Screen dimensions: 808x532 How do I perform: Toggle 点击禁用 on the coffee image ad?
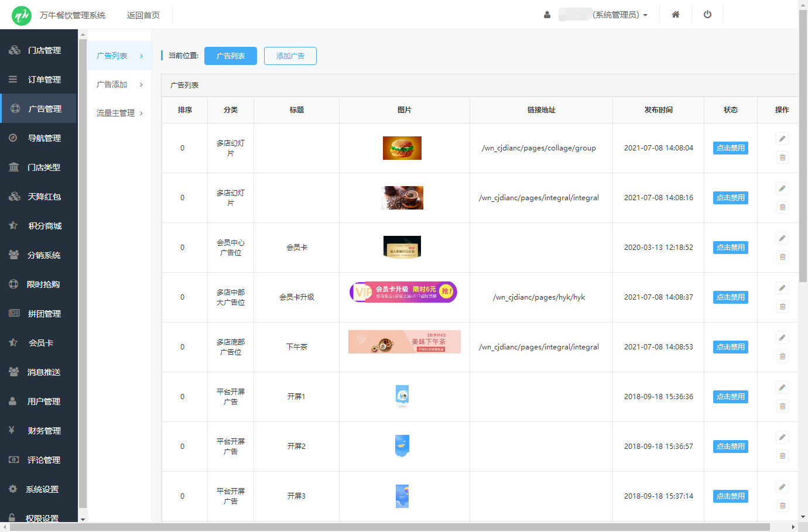click(730, 198)
